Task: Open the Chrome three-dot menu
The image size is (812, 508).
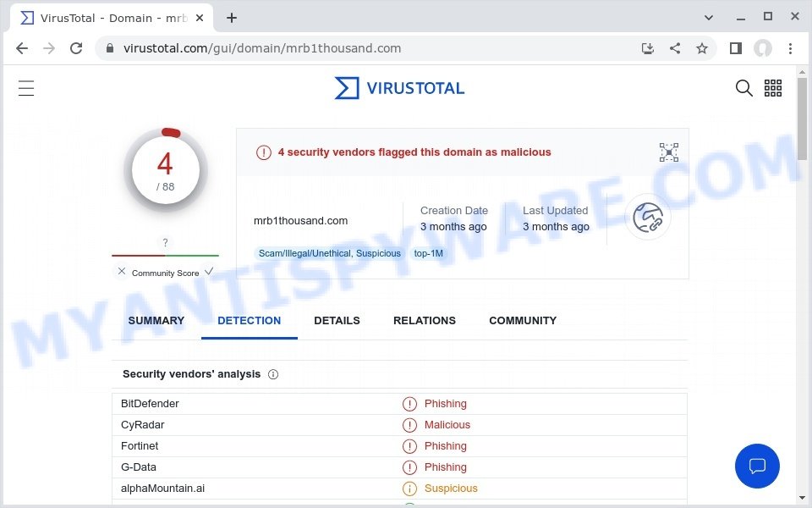Action: click(x=790, y=48)
